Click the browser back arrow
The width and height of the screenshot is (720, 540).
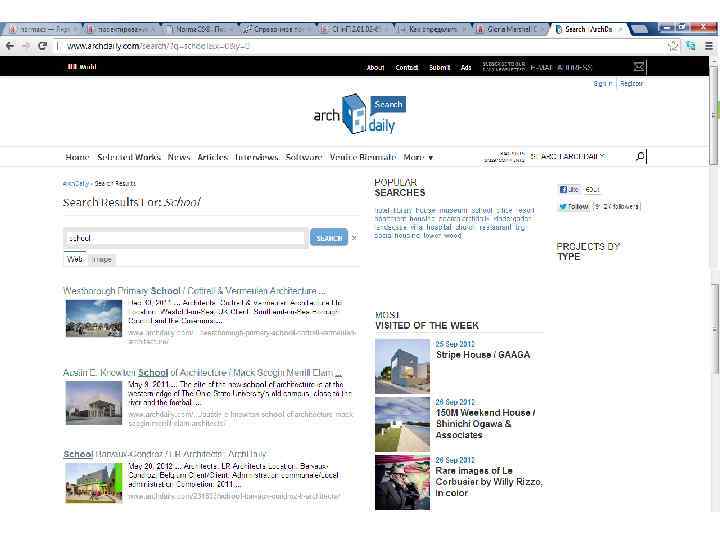(10, 46)
